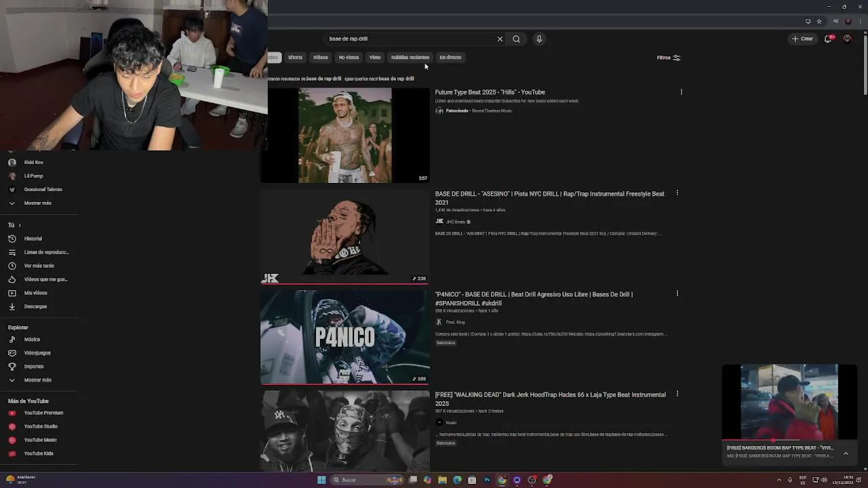Open the WALKING DEAD video thumbnail
The width and height of the screenshot is (868, 488).
(345, 431)
